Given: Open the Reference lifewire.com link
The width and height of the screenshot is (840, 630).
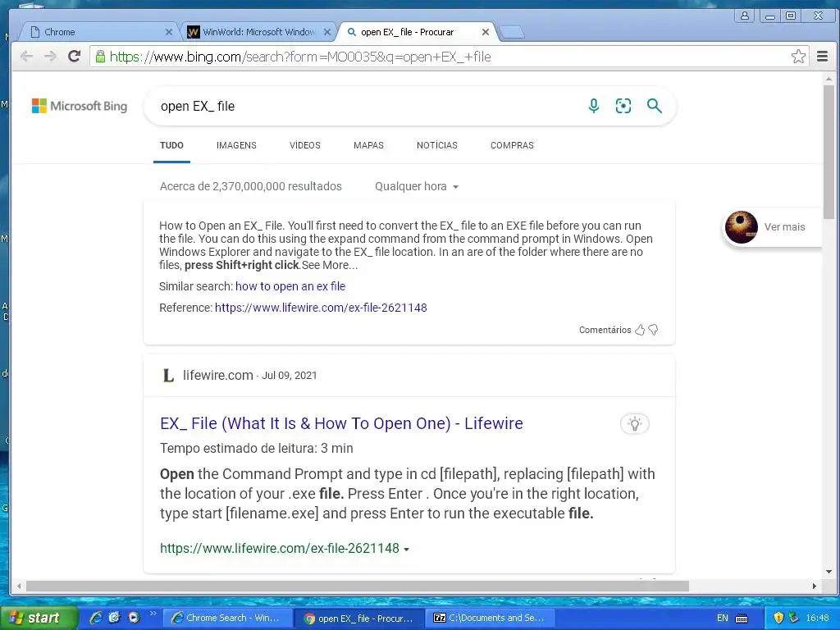Looking at the screenshot, I should [x=321, y=308].
